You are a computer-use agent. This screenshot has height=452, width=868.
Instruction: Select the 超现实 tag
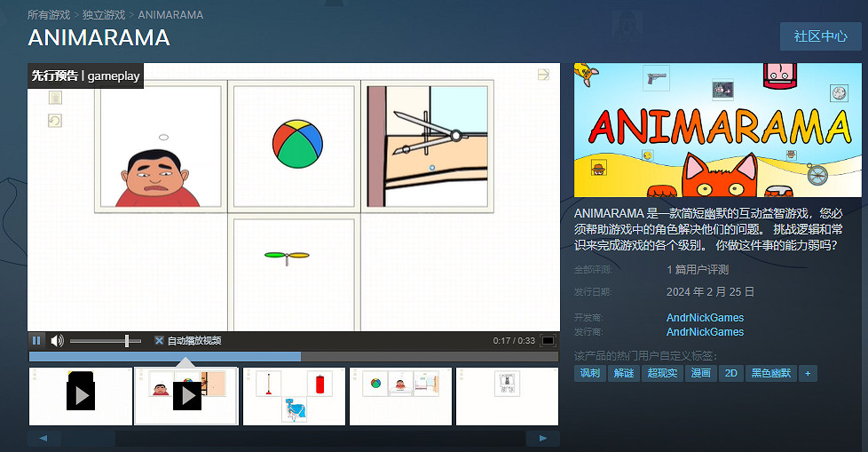tap(663, 373)
